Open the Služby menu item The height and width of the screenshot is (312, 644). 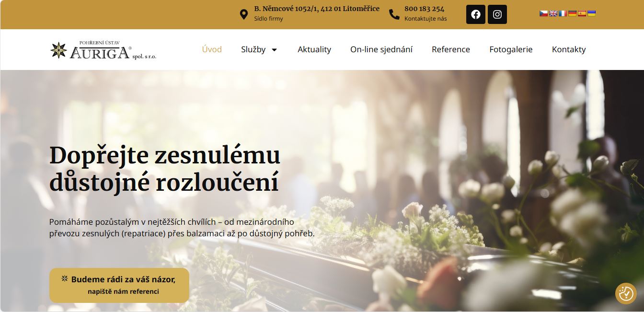(x=253, y=49)
